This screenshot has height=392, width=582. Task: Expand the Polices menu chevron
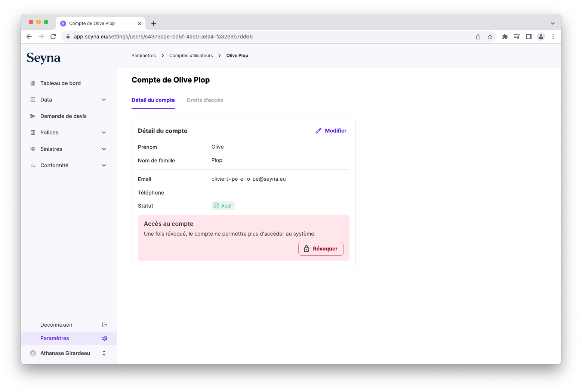click(x=104, y=133)
